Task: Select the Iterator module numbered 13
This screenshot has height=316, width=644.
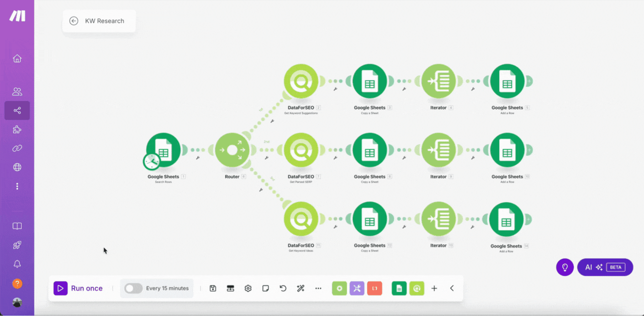Action: click(x=438, y=220)
